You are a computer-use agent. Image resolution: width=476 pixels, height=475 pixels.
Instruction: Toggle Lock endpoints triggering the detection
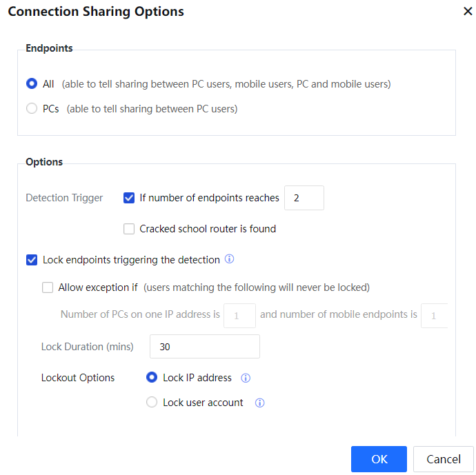point(32,260)
